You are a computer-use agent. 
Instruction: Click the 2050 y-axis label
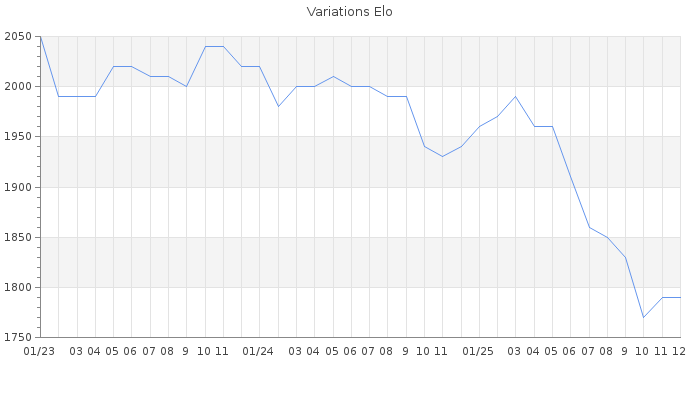click(17, 37)
